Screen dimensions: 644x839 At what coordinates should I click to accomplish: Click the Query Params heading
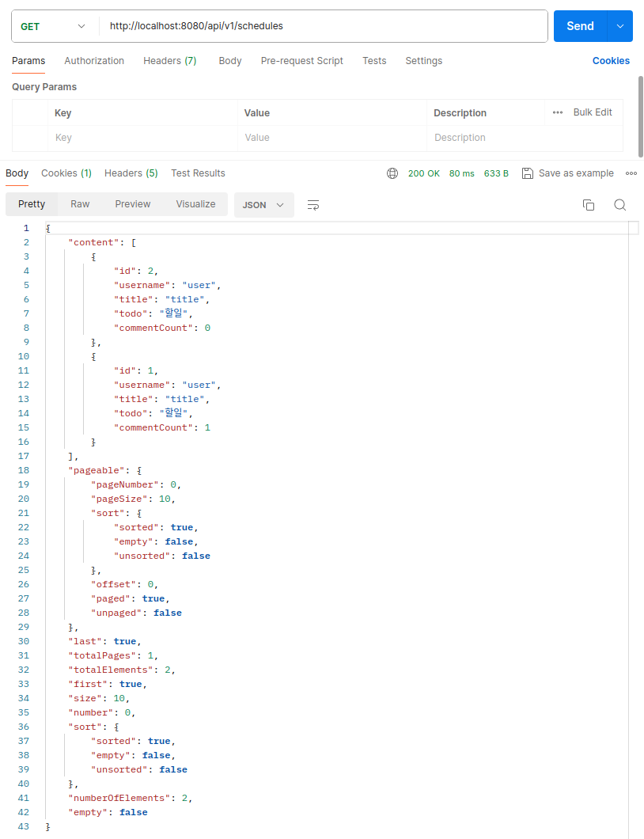click(44, 87)
